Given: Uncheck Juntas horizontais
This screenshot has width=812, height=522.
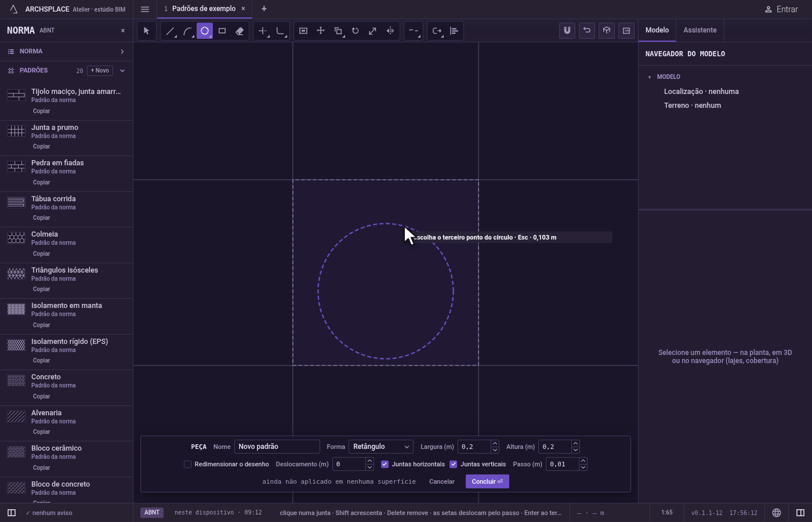Looking at the screenshot, I should click(x=385, y=464).
